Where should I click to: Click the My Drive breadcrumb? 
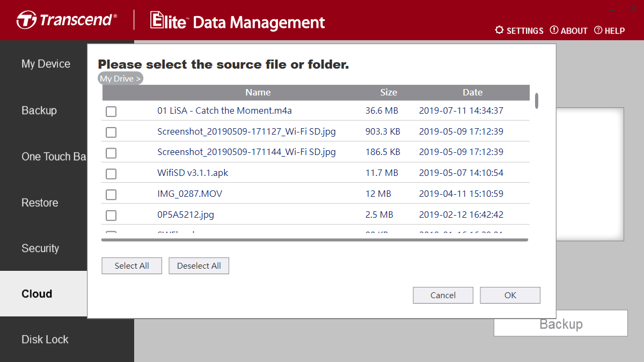[x=120, y=78]
